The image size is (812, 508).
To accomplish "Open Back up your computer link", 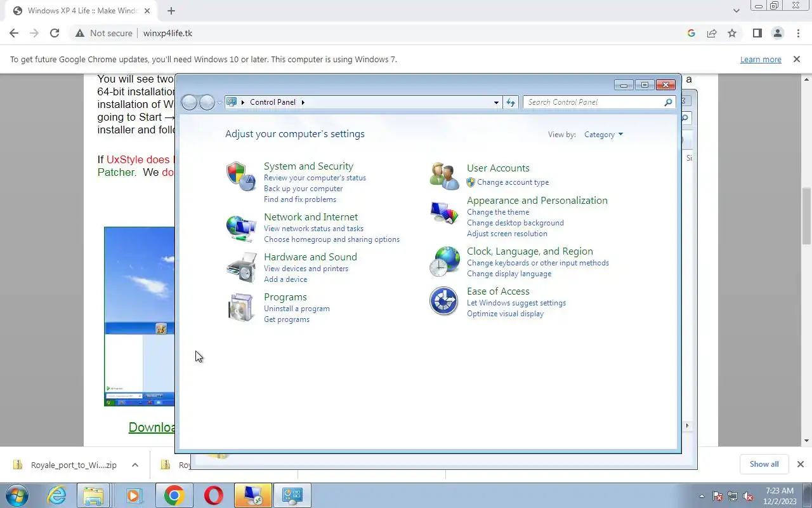I will pos(303,189).
